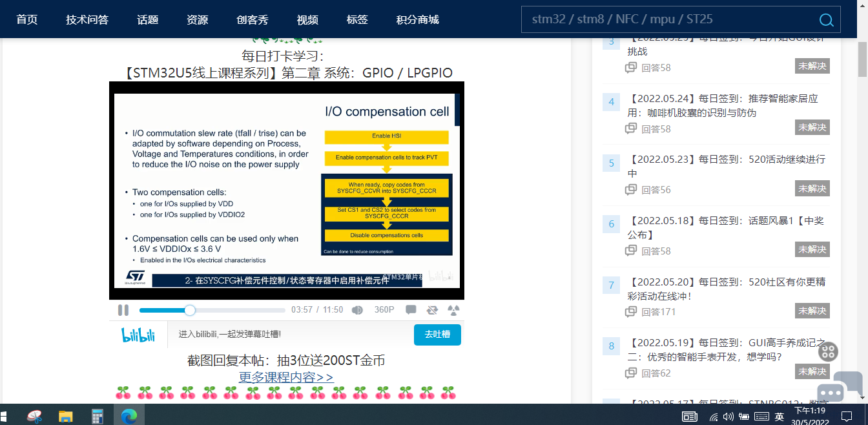
Task: Toggle video loop playback icon
Action: (x=432, y=310)
